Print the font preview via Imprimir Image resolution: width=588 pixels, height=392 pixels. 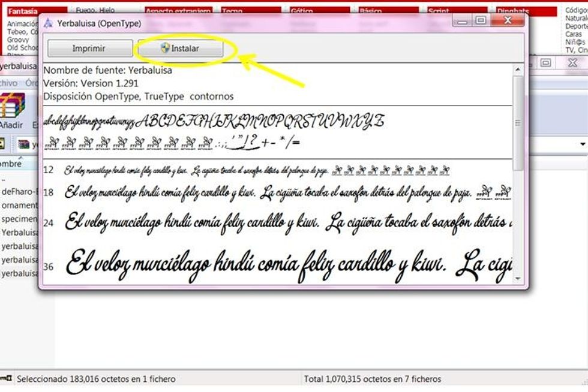(x=89, y=49)
